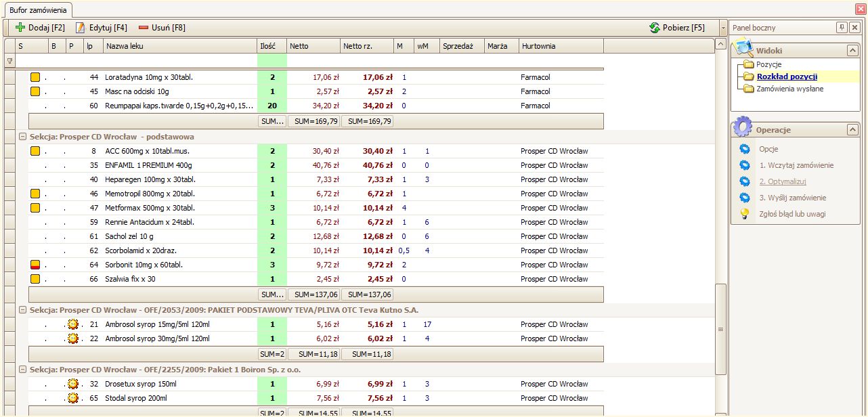Viewport: 868px width, 417px height.
Task: Collapse the Prosper CD Wrocław podstawowa section
Action: point(24,137)
